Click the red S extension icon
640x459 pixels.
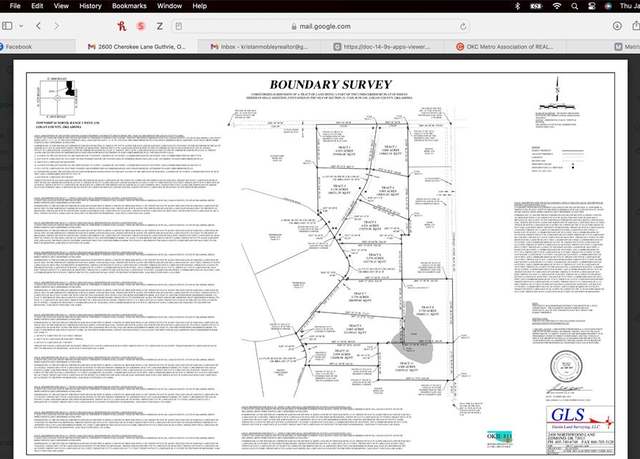(x=141, y=26)
